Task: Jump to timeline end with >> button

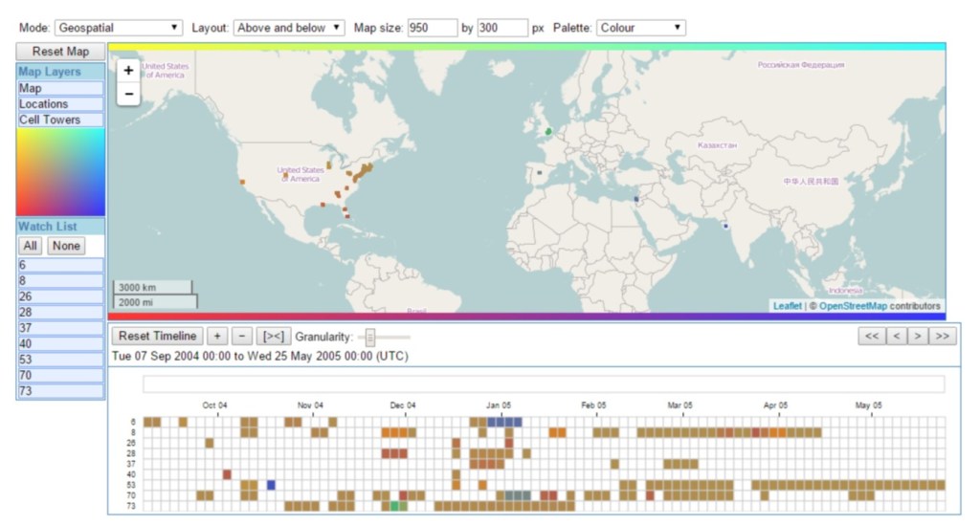Action: [942, 336]
